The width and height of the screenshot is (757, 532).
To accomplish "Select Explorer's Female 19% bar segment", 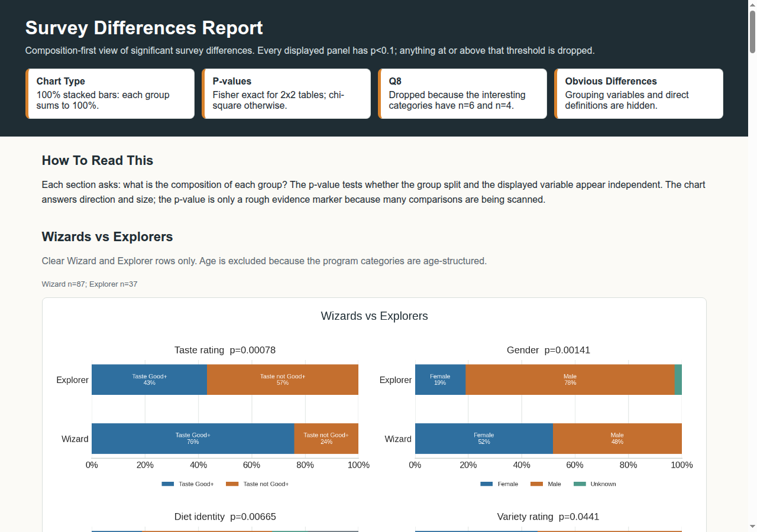I will pos(440,379).
